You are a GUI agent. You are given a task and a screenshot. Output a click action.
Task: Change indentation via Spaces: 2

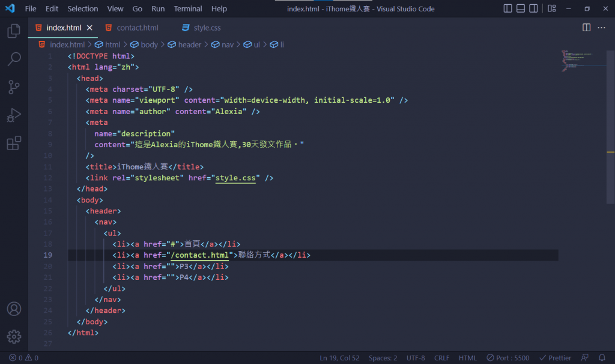click(383, 358)
